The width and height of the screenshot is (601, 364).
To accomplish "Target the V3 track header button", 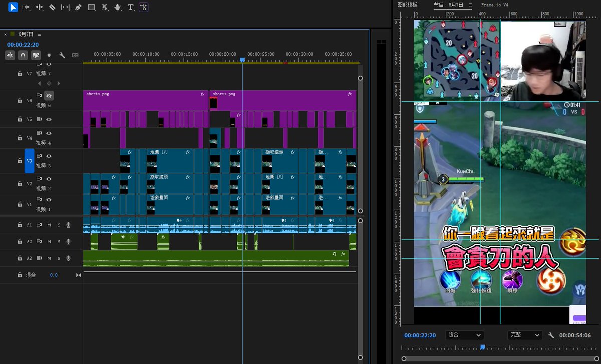I will point(29,161).
